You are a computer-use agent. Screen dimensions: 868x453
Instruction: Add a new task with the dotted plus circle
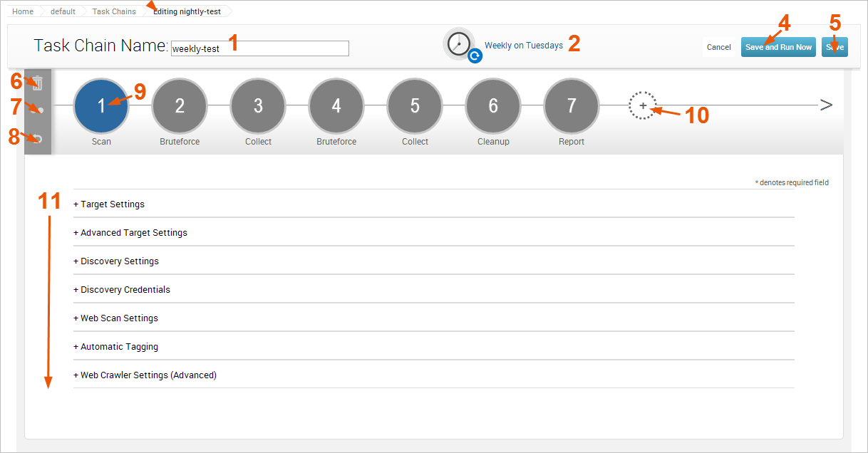click(642, 105)
